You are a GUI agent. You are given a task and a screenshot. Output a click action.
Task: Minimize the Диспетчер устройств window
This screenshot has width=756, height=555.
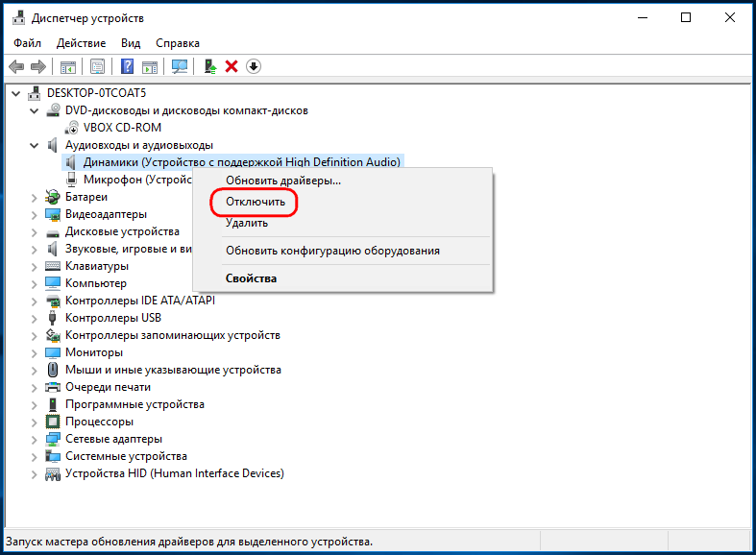643,18
